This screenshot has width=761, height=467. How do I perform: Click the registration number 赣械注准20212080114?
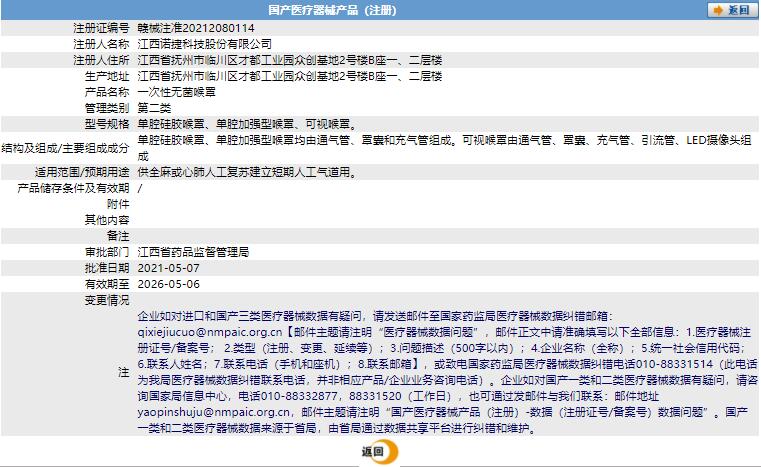tap(196, 28)
